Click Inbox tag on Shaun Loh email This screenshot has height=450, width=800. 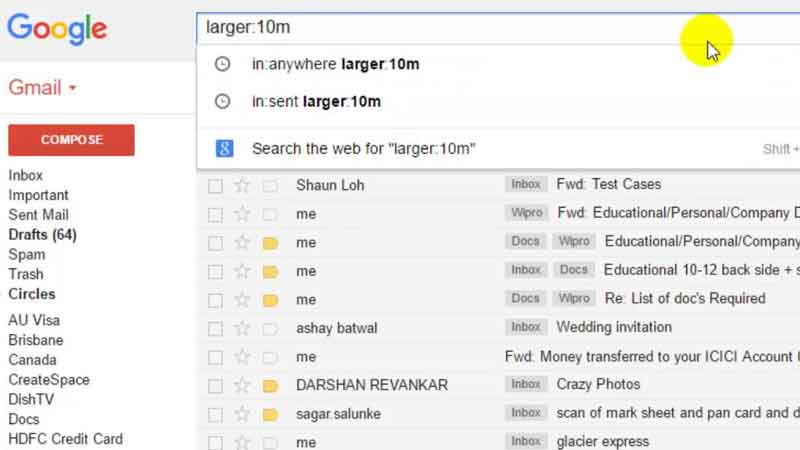[526, 184]
